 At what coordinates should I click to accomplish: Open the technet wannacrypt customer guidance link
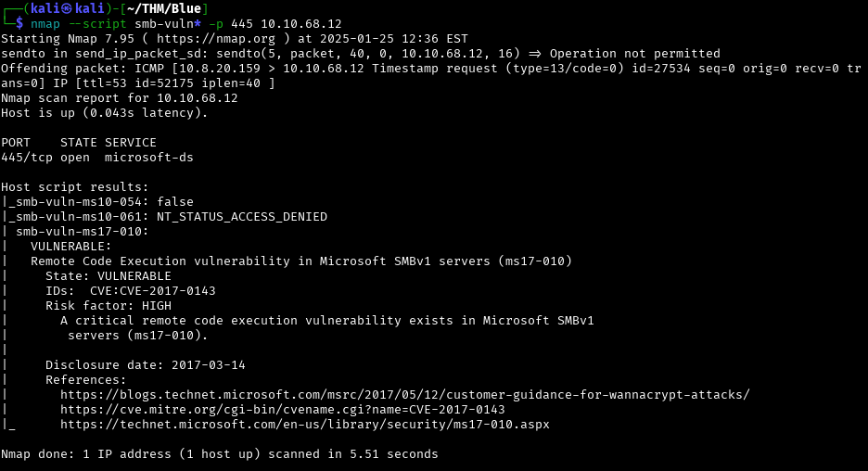(404, 395)
